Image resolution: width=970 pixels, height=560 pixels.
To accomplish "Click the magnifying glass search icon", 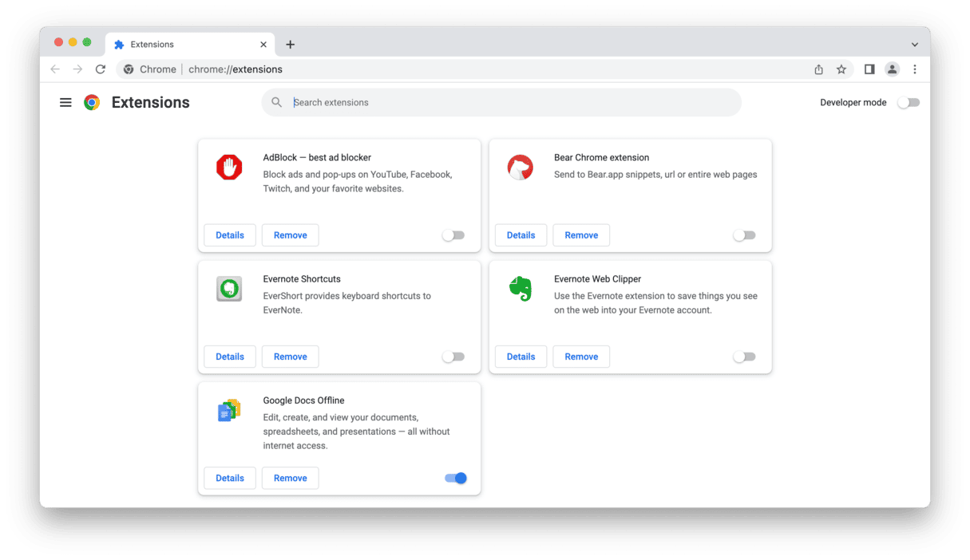I will point(276,102).
